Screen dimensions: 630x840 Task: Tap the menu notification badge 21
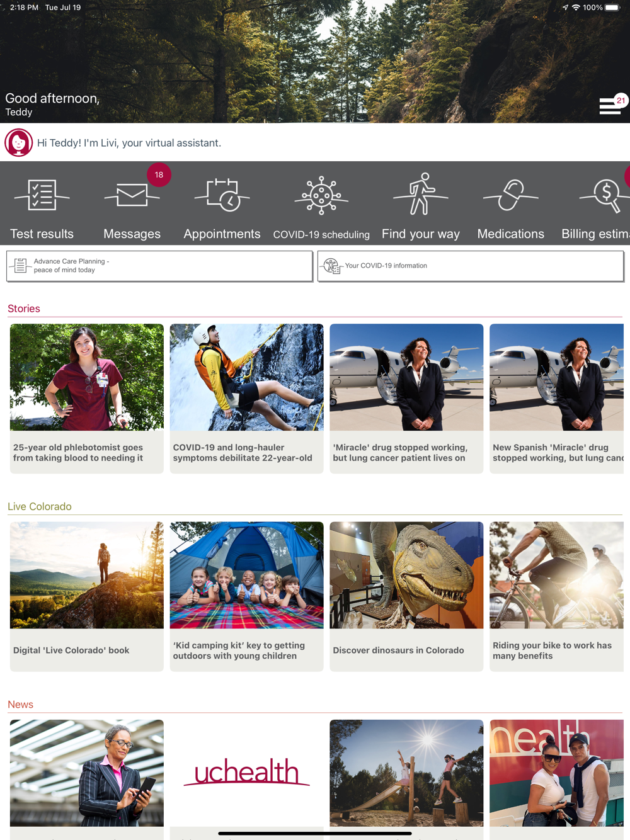(x=621, y=100)
